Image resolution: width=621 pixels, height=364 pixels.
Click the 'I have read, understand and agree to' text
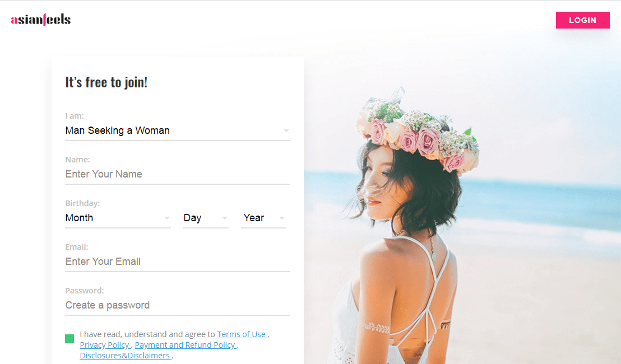(147, 334)
